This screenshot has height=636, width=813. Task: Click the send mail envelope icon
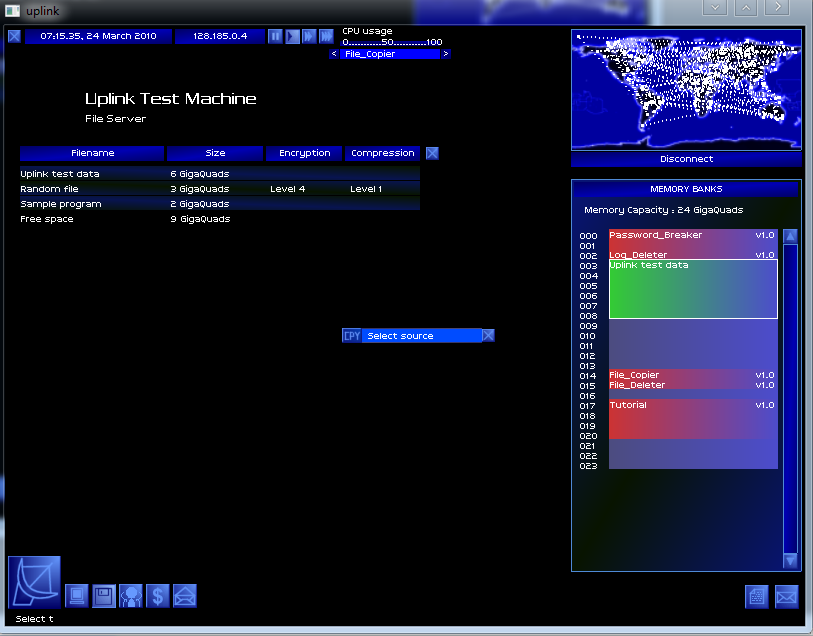coord(185,596)
